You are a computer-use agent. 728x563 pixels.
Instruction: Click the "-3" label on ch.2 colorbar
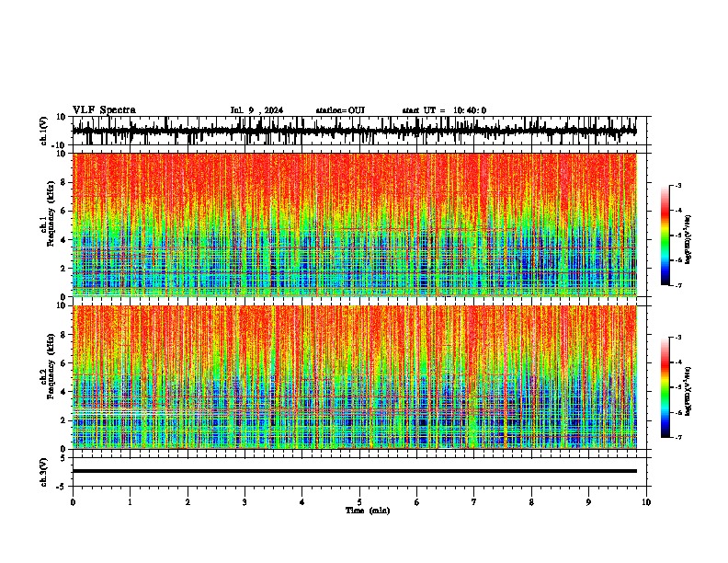click(x=677, y=338)
